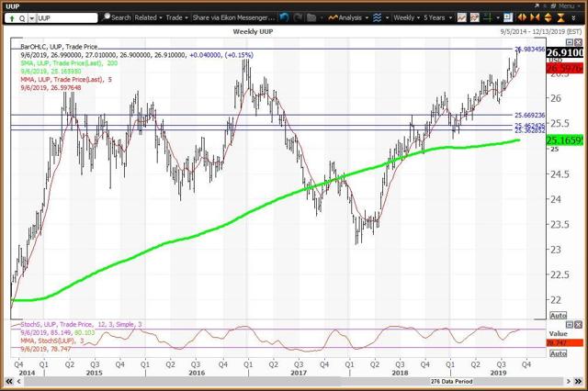Click the second chart template icon

click(x=475, y=17)
